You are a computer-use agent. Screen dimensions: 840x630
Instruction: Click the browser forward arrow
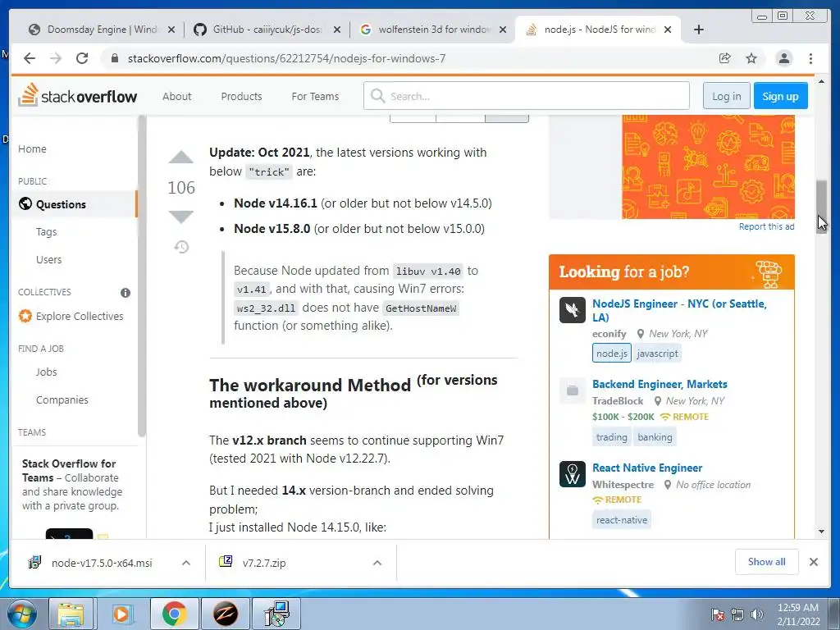(56, 58)
